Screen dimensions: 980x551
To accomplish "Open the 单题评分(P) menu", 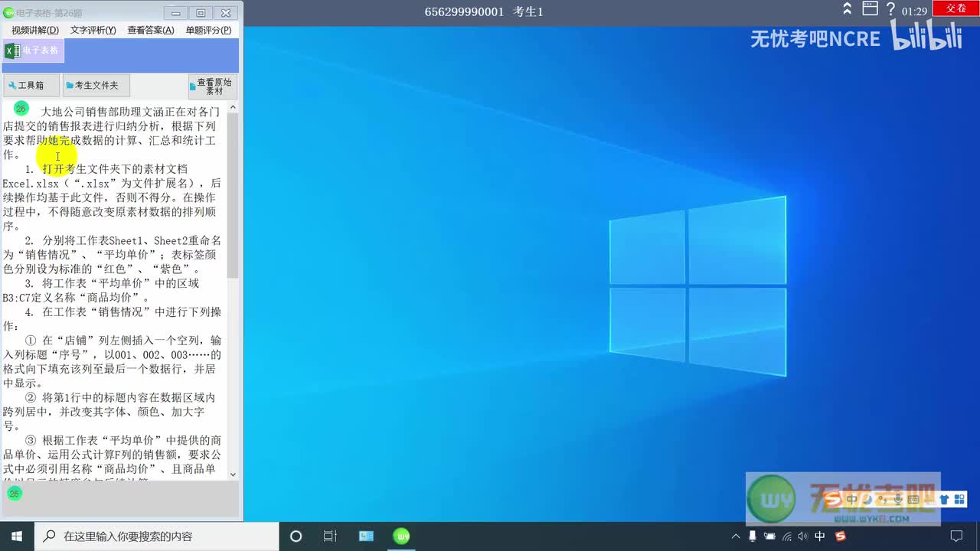I will [208, 30].
